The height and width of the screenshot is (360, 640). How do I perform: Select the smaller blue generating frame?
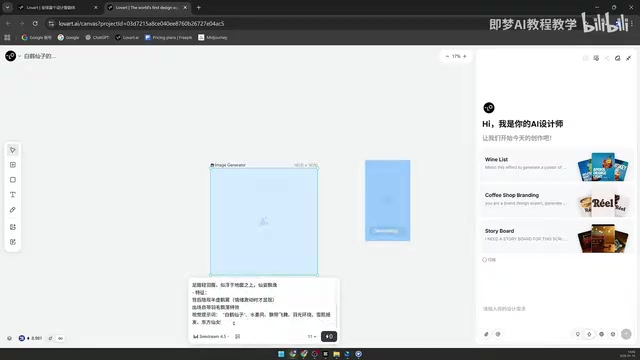(x=388, y=200)
